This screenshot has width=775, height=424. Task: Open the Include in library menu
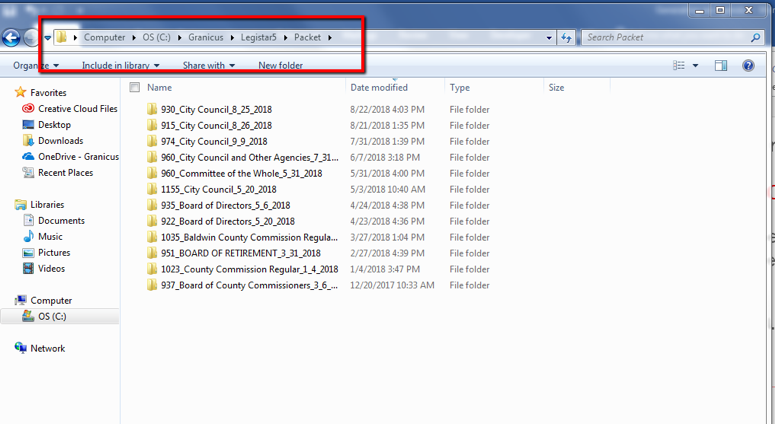click(x=121, y=65)
